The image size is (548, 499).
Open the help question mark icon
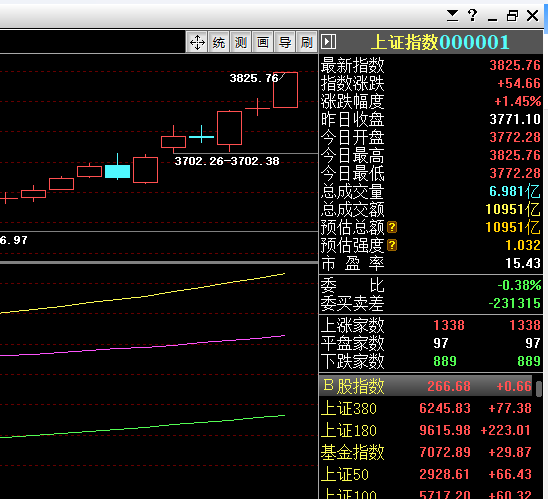pyautogui.click(x=473, y=15)
